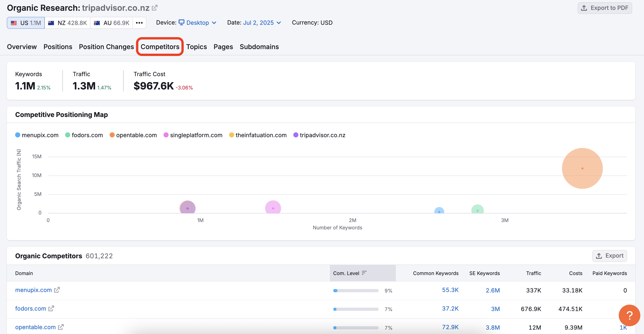Open fodors.com using its external link icon
The image size is (644, 334).
[x=52, y=309]
